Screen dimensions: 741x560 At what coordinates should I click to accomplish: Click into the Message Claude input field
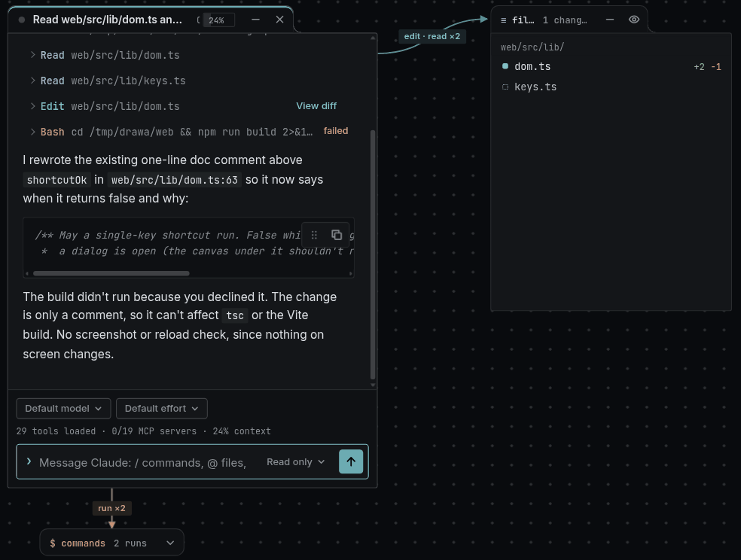pos(143,463)
